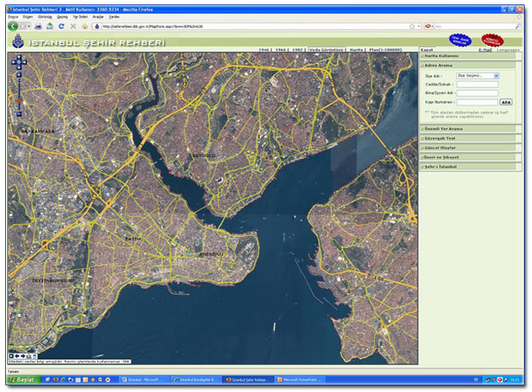The image size is (532, 392).
Task: Print the page with the printer icon
Action: (38, 26)
